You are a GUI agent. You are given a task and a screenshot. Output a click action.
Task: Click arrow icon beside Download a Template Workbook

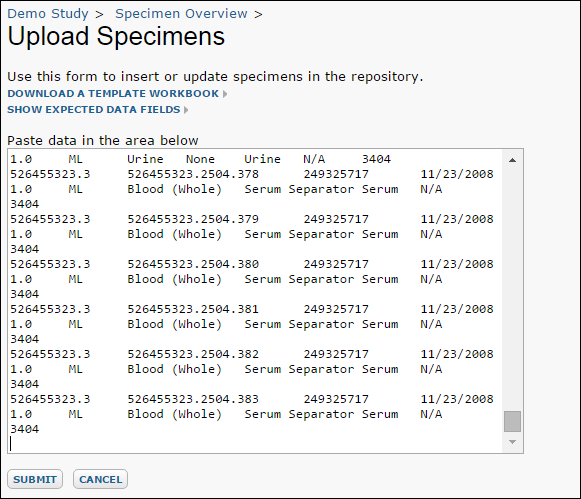click(x=225, y=94)
